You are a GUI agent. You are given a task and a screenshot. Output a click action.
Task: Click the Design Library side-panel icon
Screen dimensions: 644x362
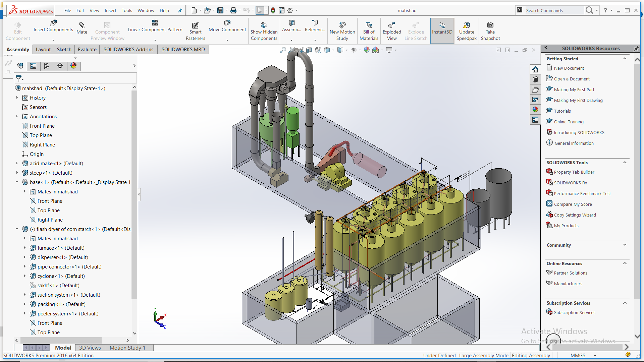click(535, 79)
